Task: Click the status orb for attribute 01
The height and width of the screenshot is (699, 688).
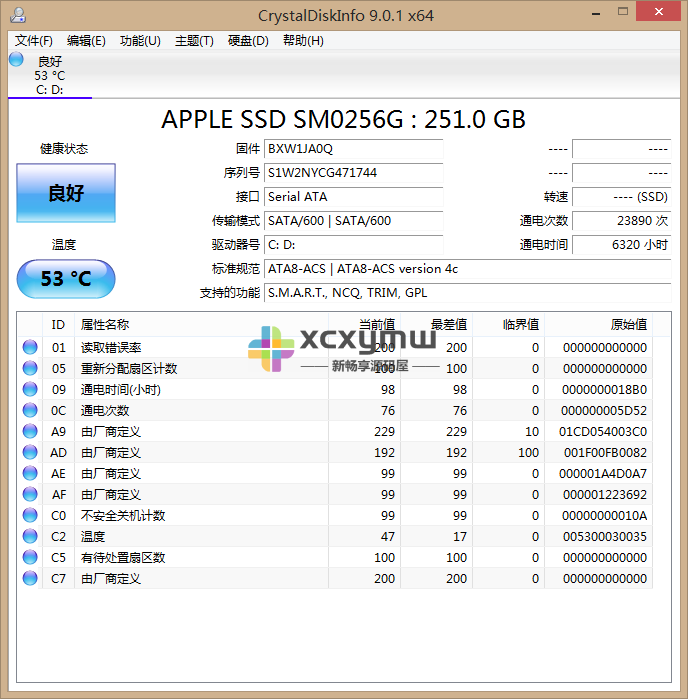Action: point(30,347)
